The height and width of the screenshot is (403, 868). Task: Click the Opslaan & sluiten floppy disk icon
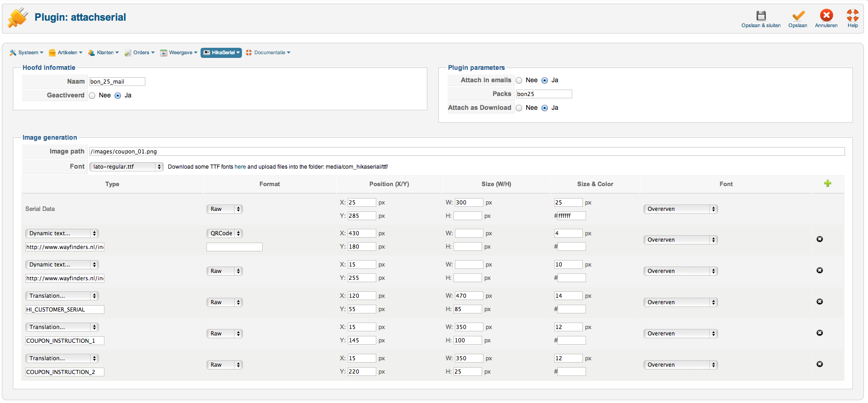(761, 16)
